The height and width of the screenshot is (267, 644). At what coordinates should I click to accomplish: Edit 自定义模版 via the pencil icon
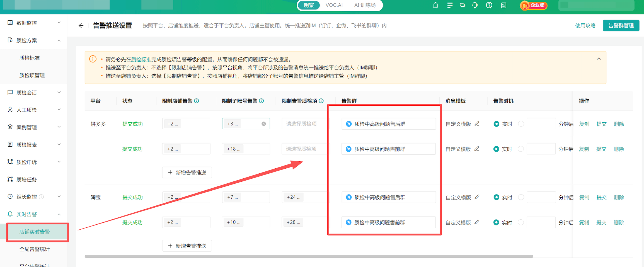tap(477, 124)
